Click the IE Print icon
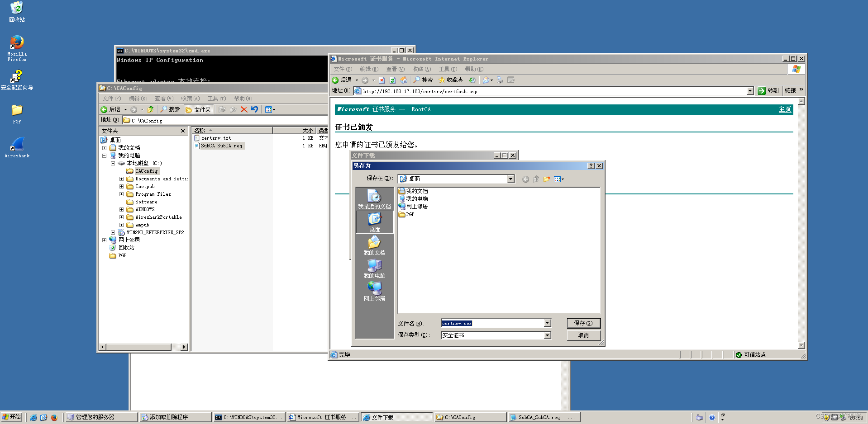Viewport: 868px width, 424px height. click(x=500, y=80)
